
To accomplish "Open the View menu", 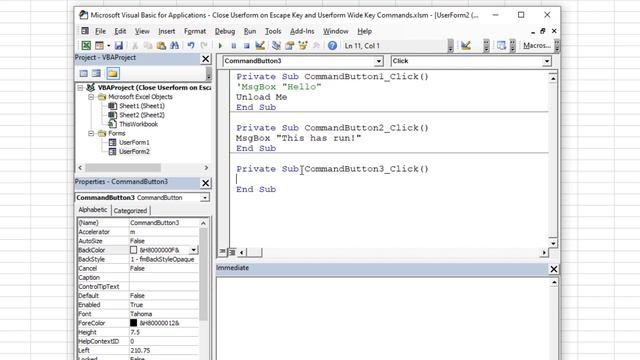I will tap(142, 31).
